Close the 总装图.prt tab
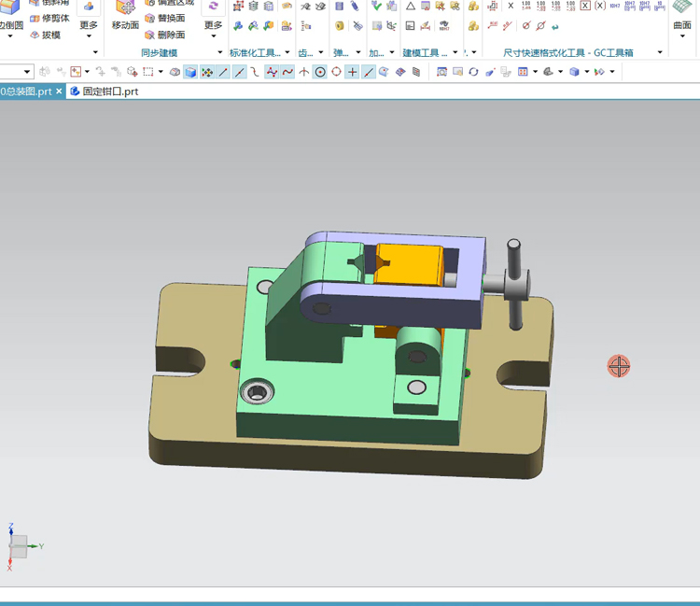Image resolution: width=700 pixels, height=606 pixels. click(x=59, y=92)
